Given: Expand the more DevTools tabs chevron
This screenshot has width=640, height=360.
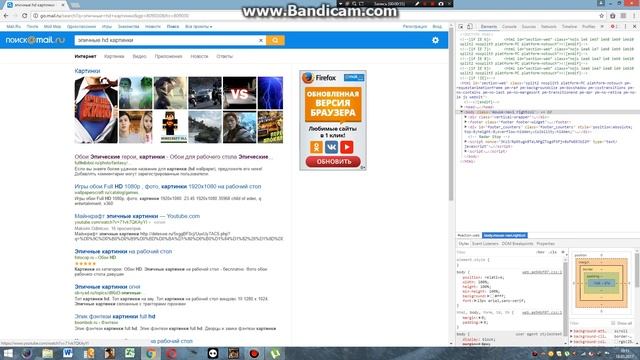Looking at the screenshot, I should [x=602, y=27].
